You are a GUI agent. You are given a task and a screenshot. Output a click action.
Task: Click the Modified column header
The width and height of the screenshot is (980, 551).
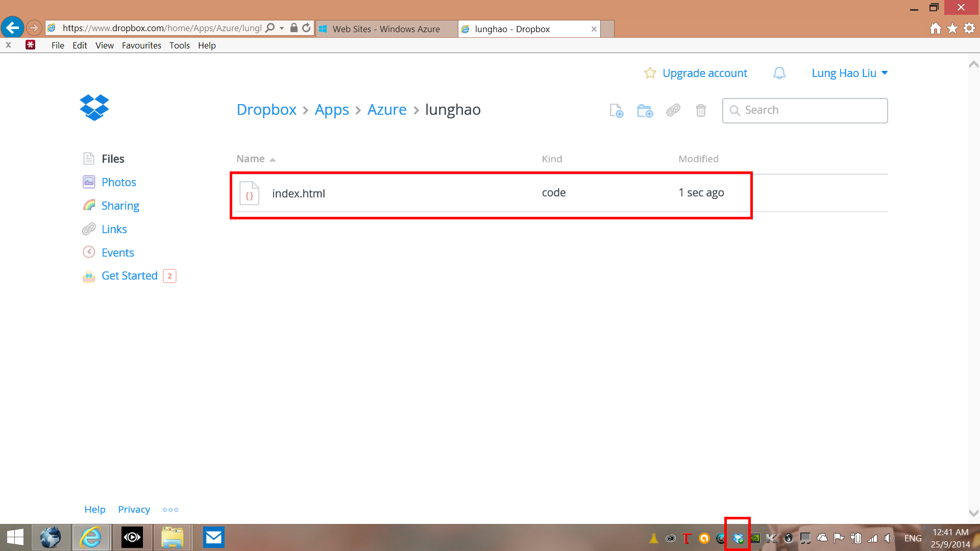coord(698,159)
